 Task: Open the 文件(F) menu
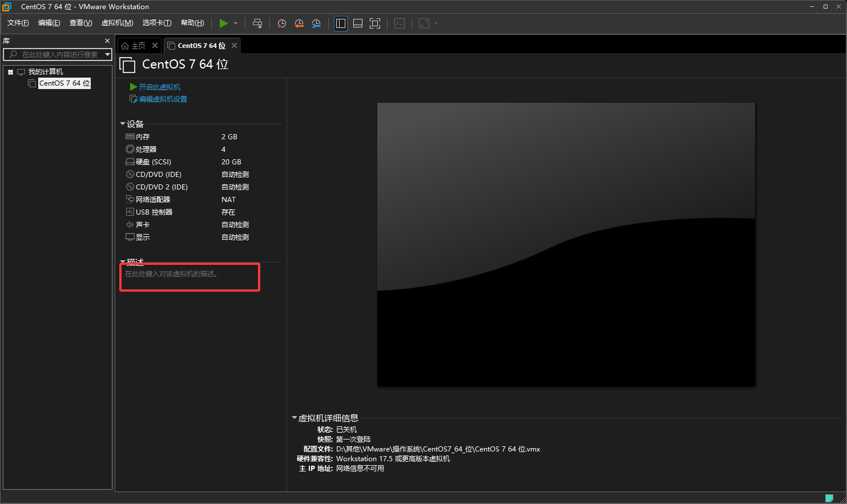click(18, 23)
